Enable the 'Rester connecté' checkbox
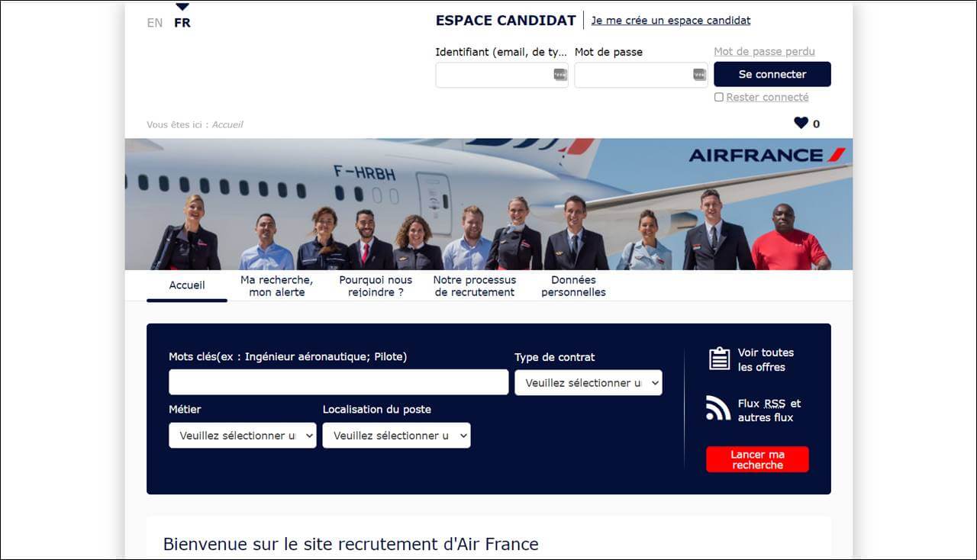977x560 pixels. pyautogui.click(x=719, y=97)
